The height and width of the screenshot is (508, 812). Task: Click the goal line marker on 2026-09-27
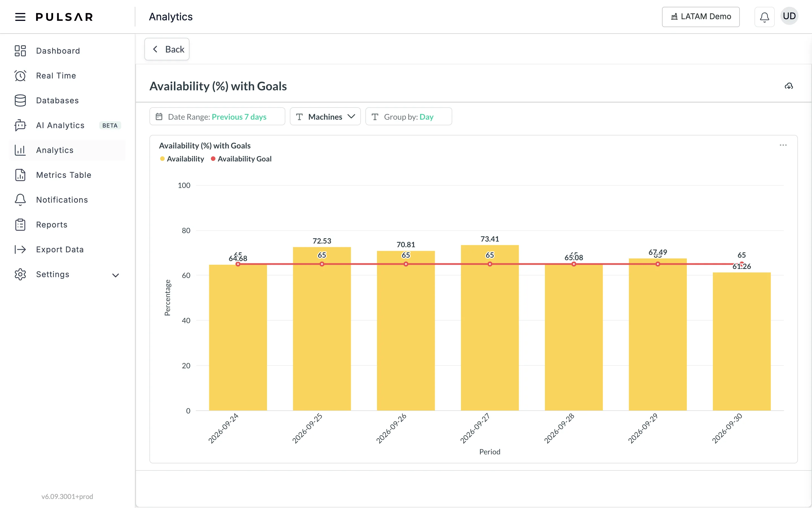pyautogui.click(x=490, y=264)
